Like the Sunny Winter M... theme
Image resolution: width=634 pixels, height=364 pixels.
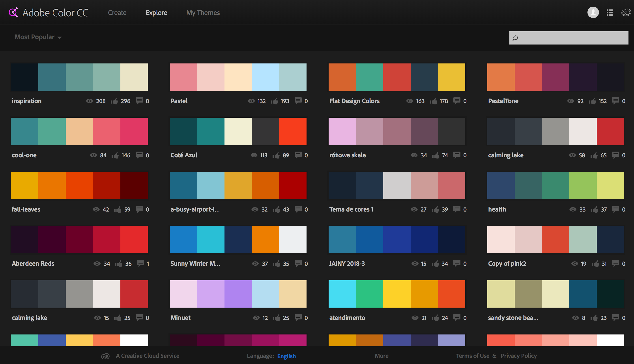click(x=277, y=263)
